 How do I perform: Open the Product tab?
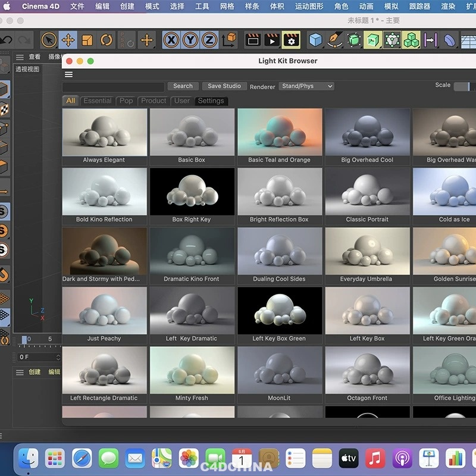[154, 101]
